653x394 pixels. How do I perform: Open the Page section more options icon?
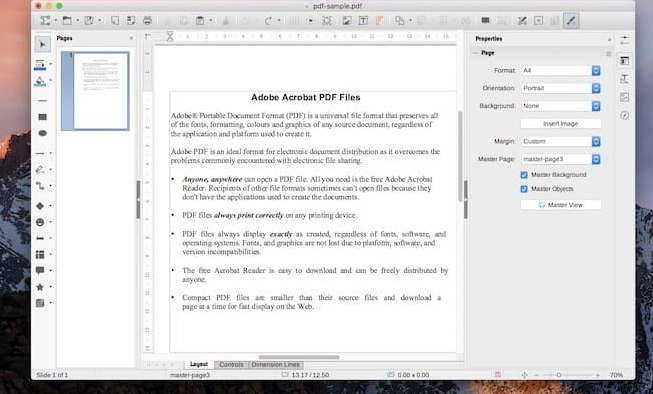pyautogui.click(x=608, y=53)
